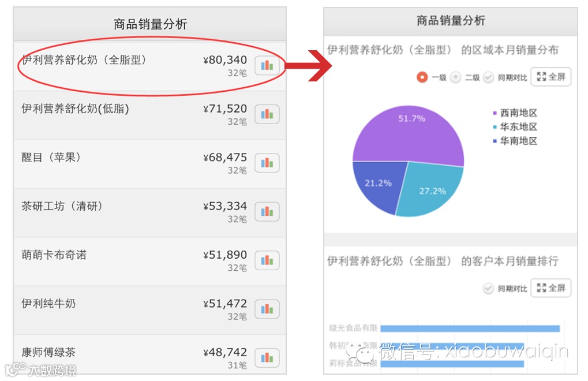588x381 pixels.
Task: Toggle 同期对比 in customer ranking section
Action: (x=488, y=289)
